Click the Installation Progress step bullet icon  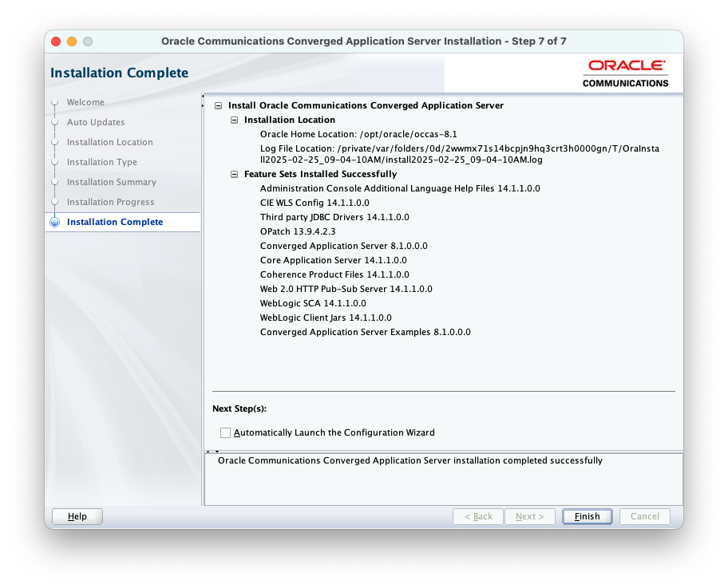55,202
